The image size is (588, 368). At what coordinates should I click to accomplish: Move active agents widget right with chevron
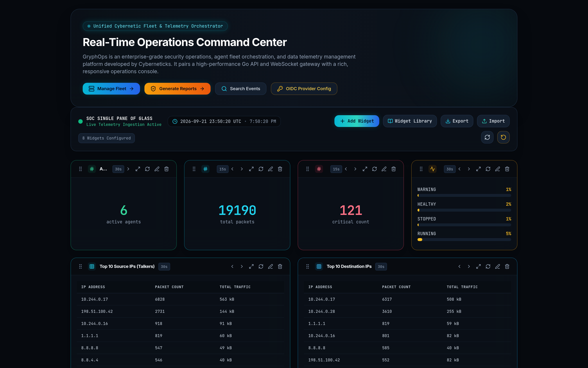pos(128,169)
